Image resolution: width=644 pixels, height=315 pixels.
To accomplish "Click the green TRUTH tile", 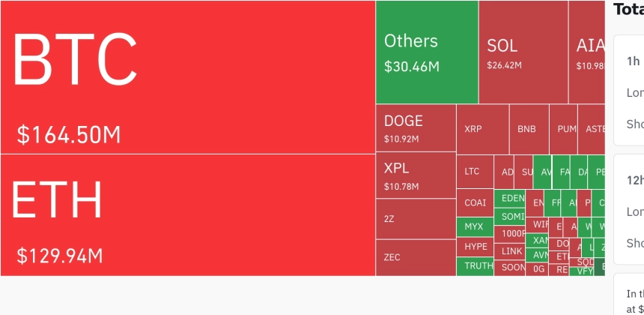I will coord(475,266).
